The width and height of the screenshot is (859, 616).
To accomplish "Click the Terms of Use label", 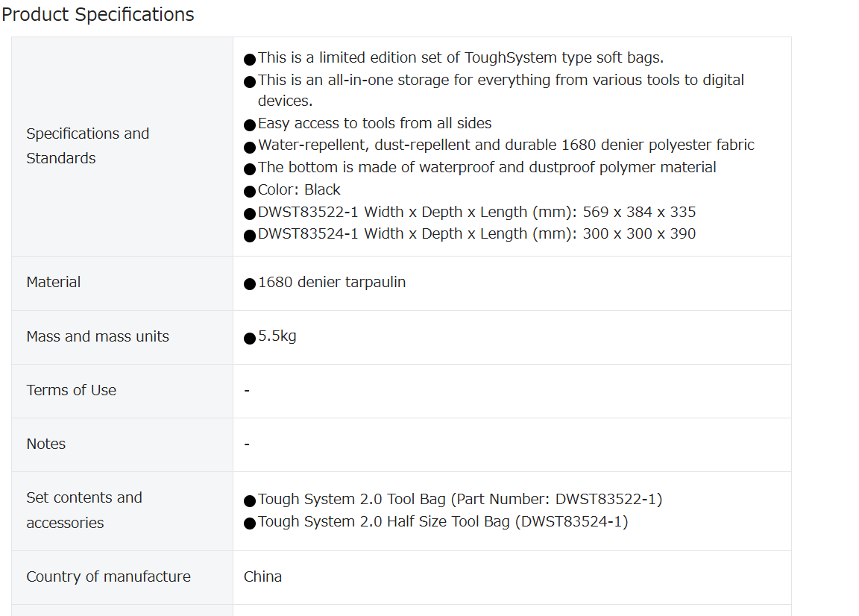I will point(72,390).
